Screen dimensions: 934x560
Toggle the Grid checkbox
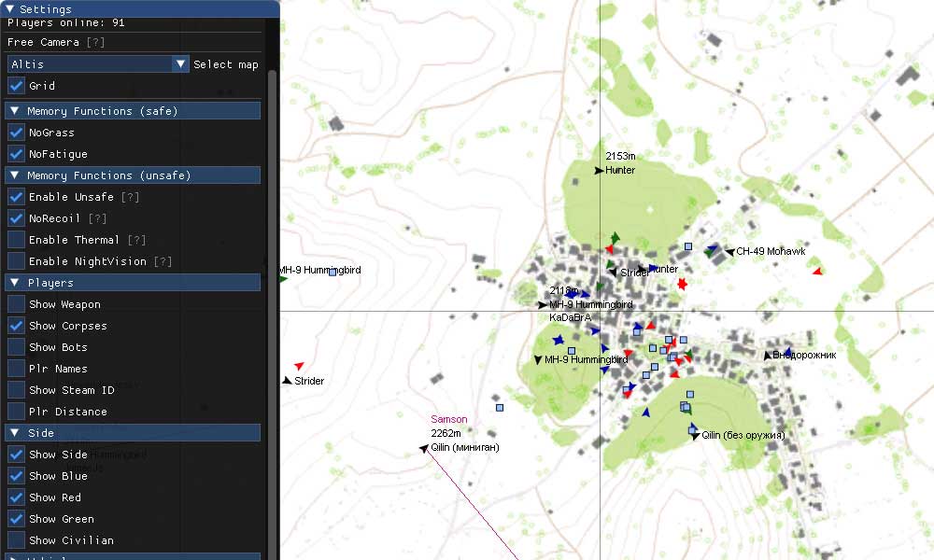[x=16, y=86]
